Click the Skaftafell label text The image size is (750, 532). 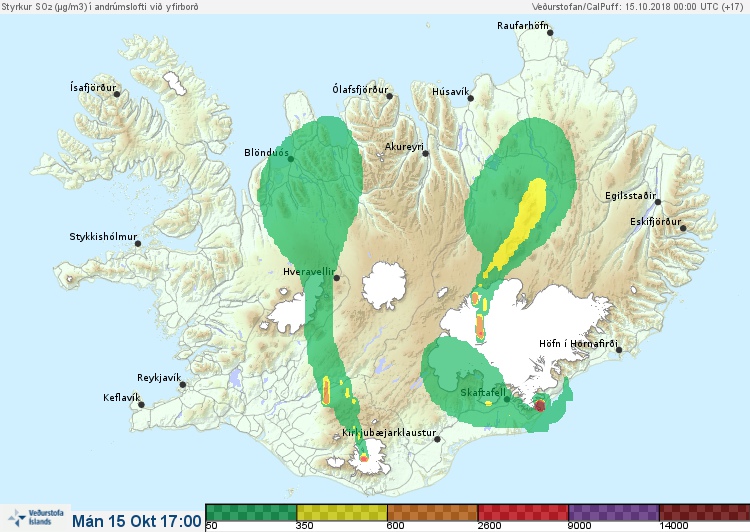[483, 393]
